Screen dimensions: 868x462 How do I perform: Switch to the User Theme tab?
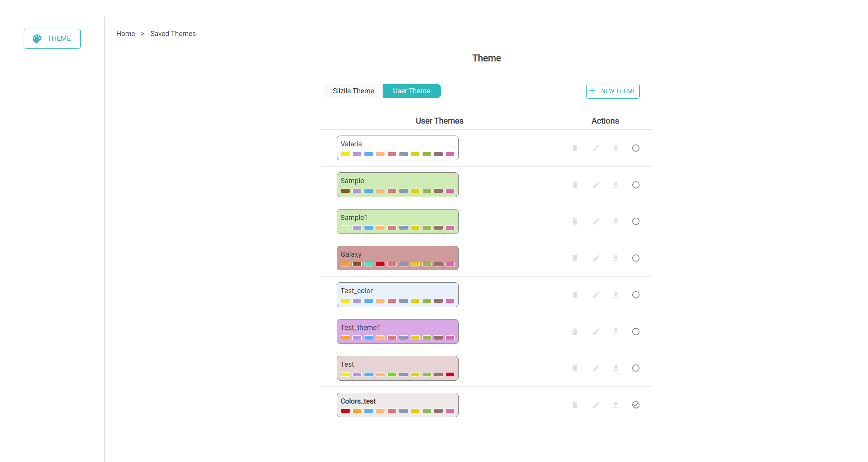pos(411,91)
